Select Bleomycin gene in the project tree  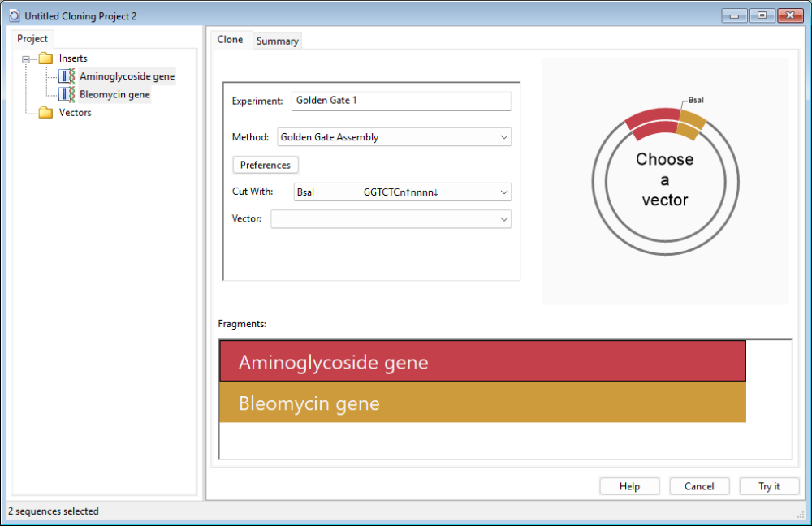114,95
